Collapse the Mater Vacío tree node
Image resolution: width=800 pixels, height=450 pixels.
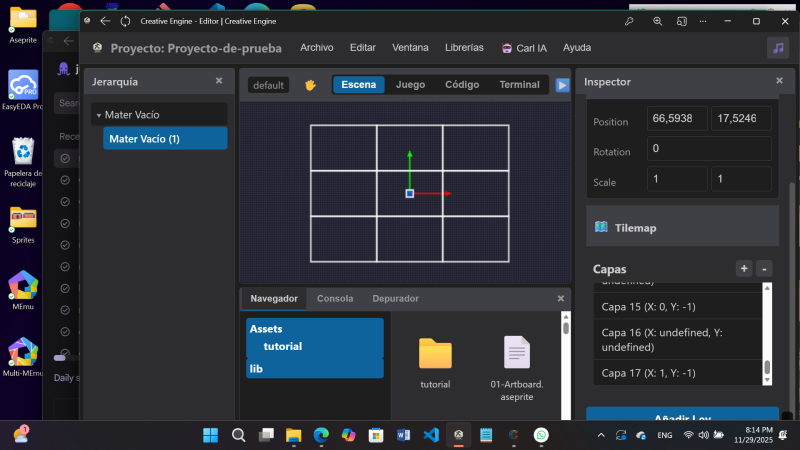(98, 115)
